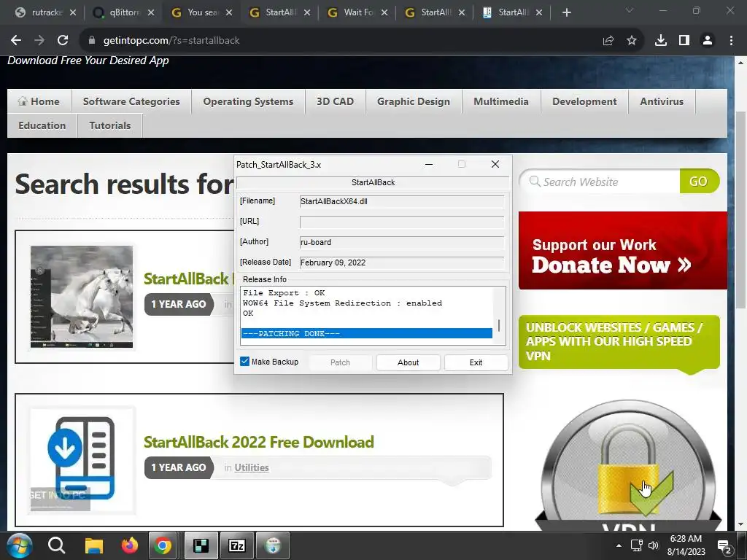
Task: Go back using browser back arrow
Action: click(x=16, y=41)
